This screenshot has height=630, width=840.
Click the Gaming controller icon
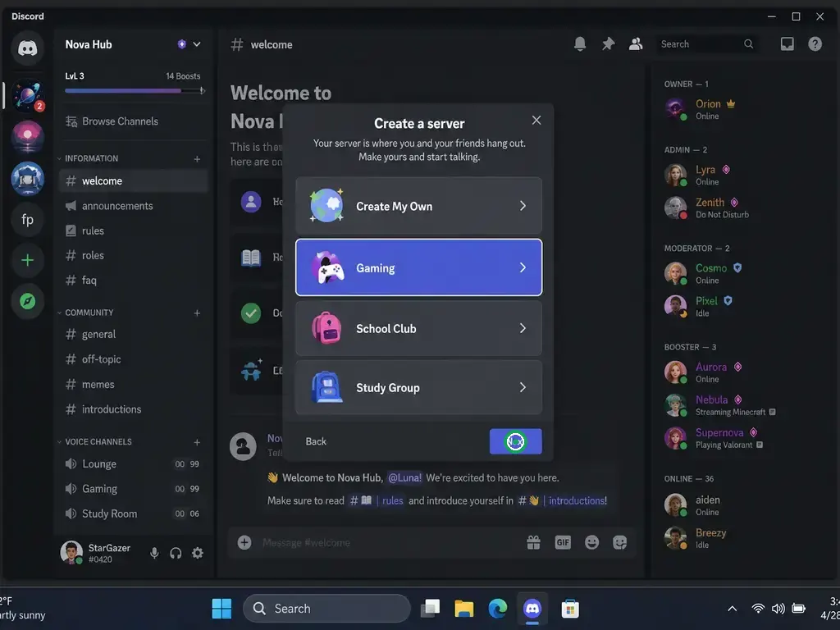[x=328, y=267]
